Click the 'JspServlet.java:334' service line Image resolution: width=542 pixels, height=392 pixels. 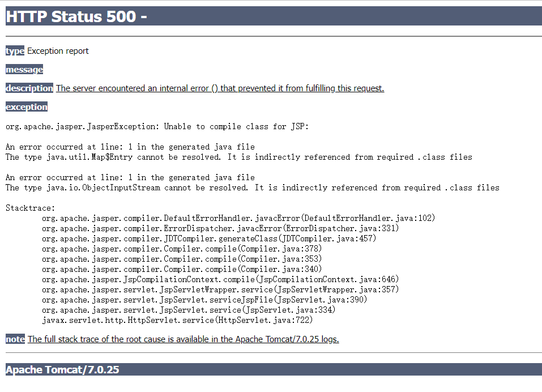pyautogui.click(x=189, y=310)
